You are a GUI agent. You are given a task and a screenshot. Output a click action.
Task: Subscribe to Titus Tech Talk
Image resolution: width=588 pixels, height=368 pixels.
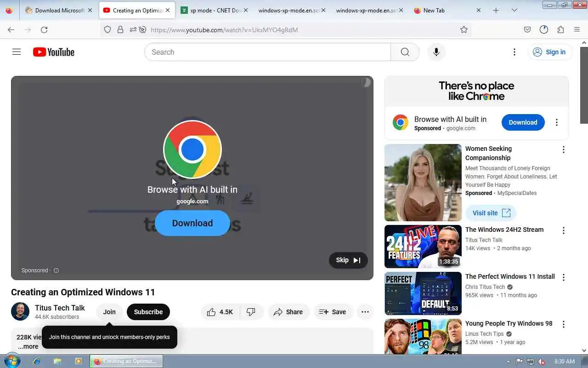pyautogui.click(x=148, y=312)
